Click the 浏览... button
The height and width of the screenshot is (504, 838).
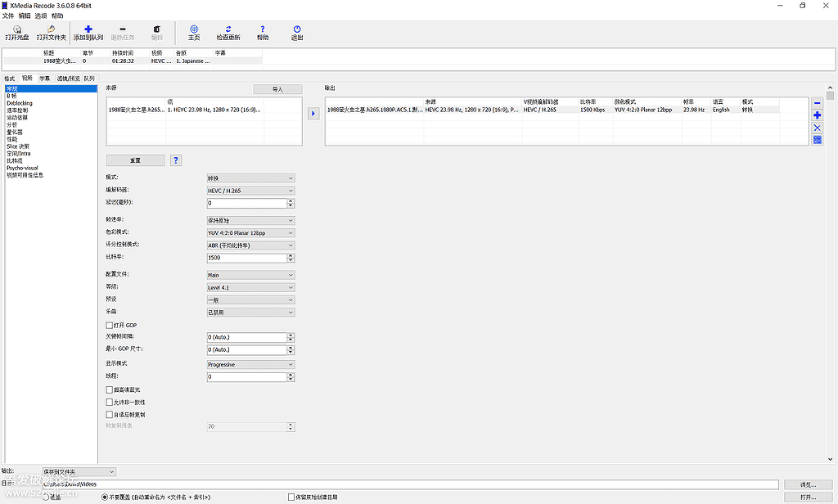point(808,484)
